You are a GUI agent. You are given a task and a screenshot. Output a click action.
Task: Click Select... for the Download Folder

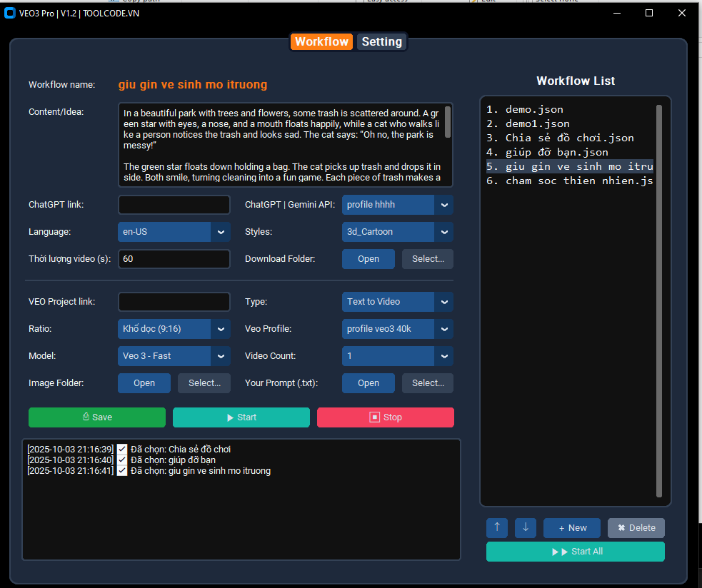(428, 259)
